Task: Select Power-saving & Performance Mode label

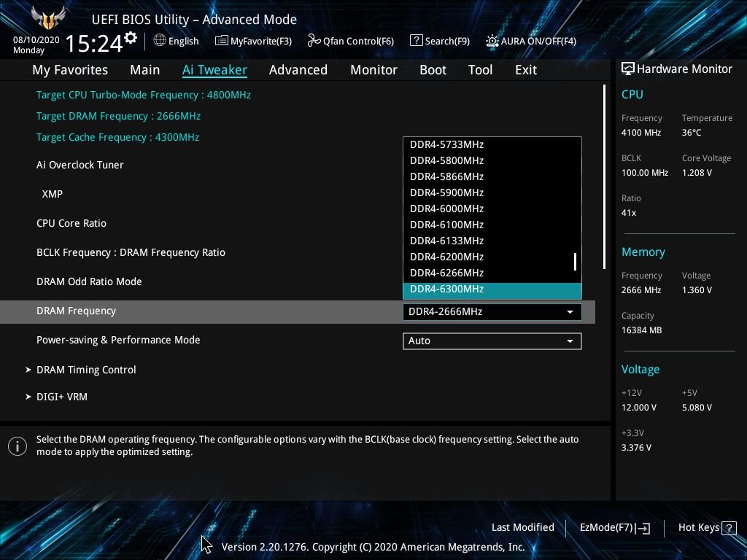Action: [x=118, y=340]
